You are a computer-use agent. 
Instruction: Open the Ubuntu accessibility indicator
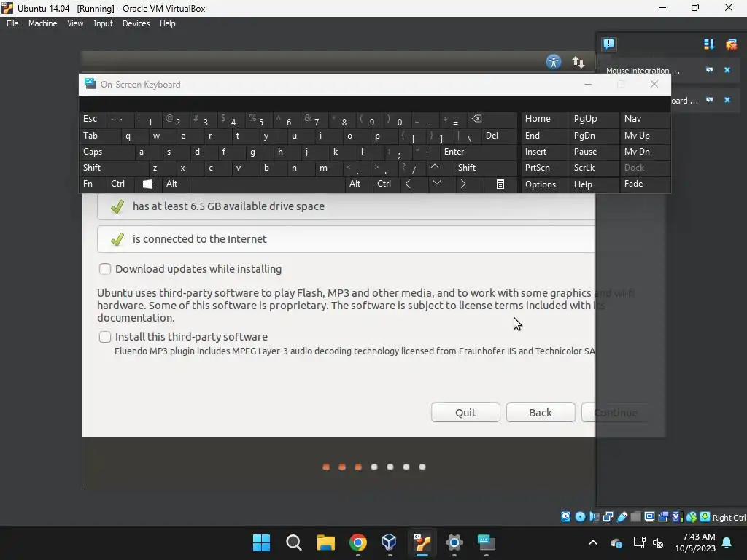(x=553, y=62)
